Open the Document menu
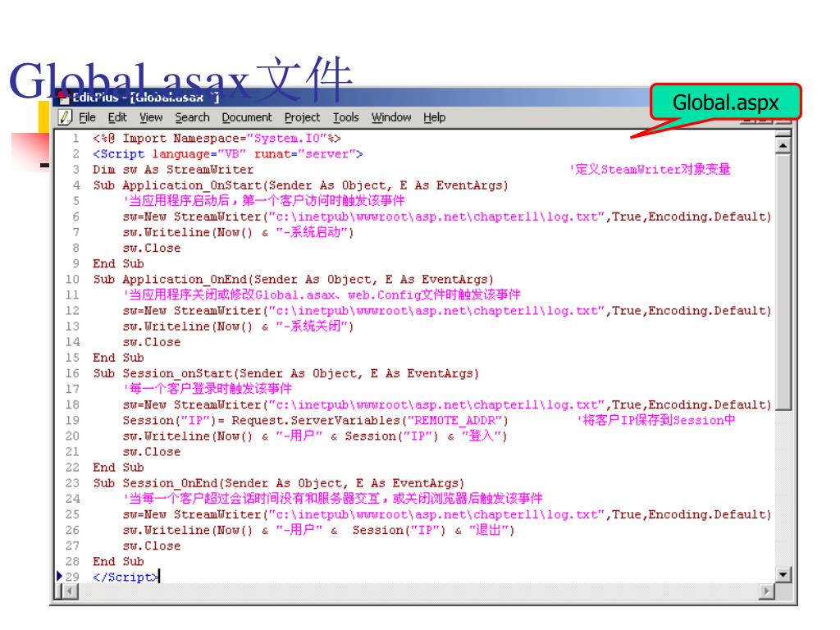Image resolution: width=840 pixels, height=630 pixels. coord(246,117)
